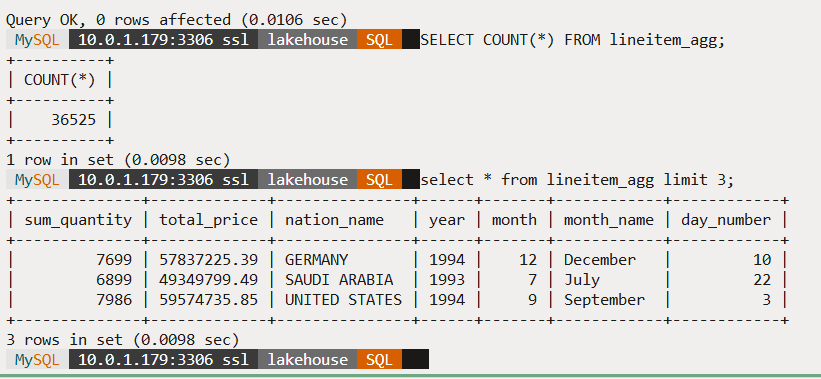Select year 1994 in the GERMANY row
Screen dimensions: 821x379
(x=447, y=260)
